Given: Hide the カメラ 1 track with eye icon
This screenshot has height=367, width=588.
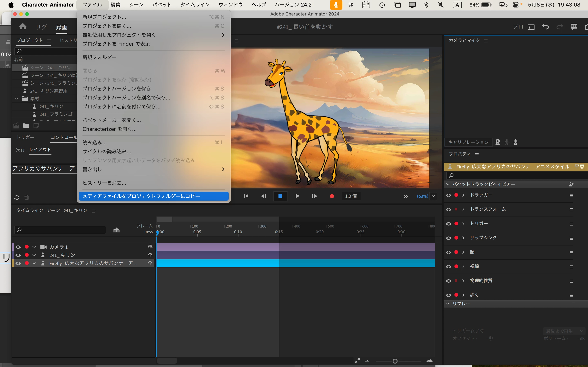Looking at the screenshot, I should 18,247.
